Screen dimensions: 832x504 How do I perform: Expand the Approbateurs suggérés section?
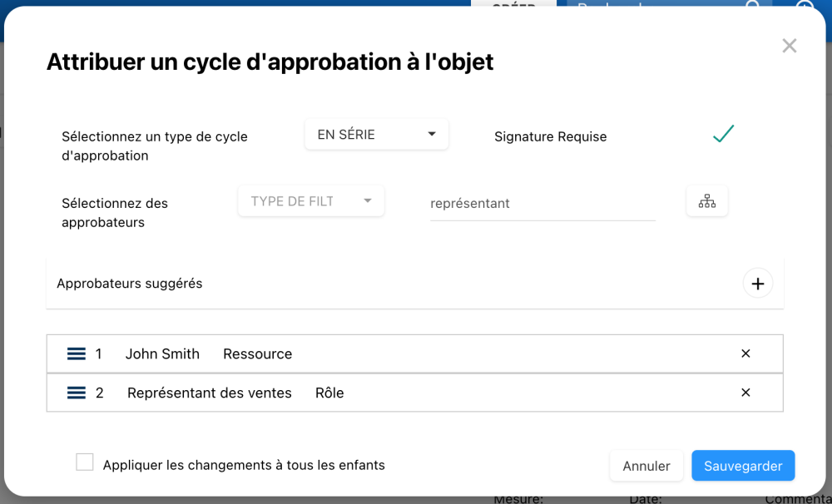130,284
